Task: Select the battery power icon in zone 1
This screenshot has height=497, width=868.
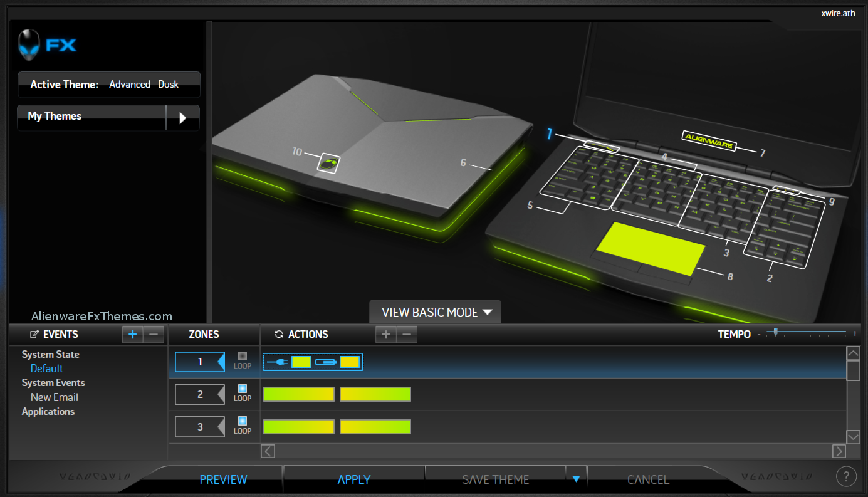Action: [x=325, y=362]
